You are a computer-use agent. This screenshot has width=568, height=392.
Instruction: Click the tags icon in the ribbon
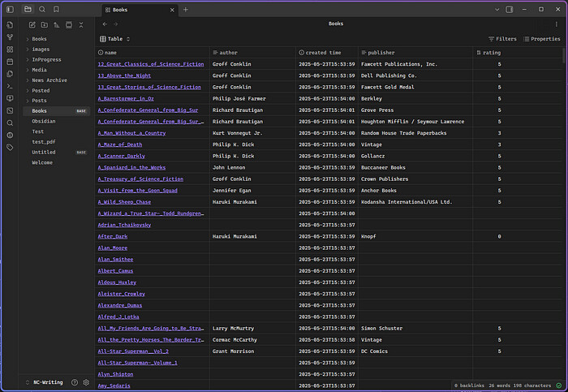coord(10,147)
